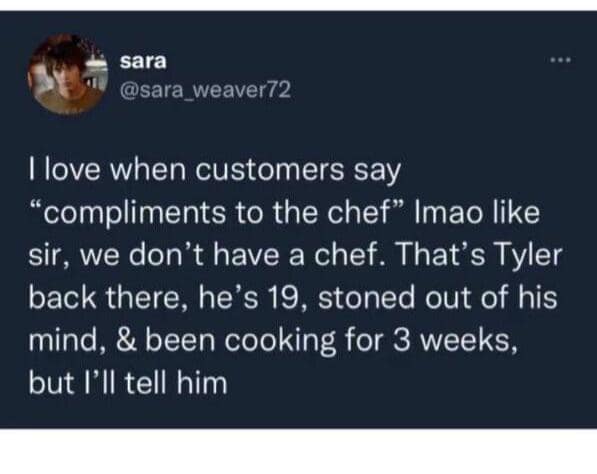Click the tweet's first line about customers
Image resolution: width=597 pixels, height=474 pixels.
pyautogui.click(x=215, y=171)
